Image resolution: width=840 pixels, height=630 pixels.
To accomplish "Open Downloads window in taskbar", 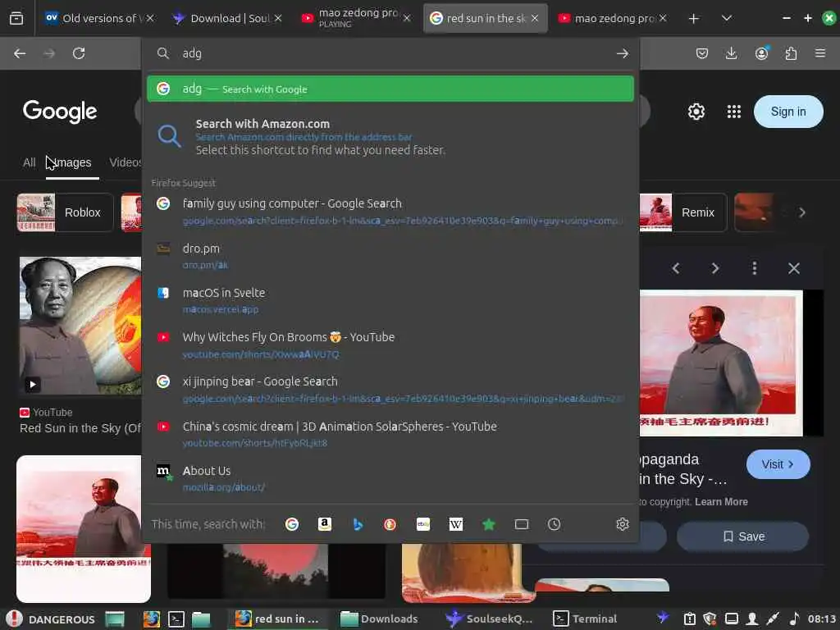I will pyautogui.click(x=379, y=619).
